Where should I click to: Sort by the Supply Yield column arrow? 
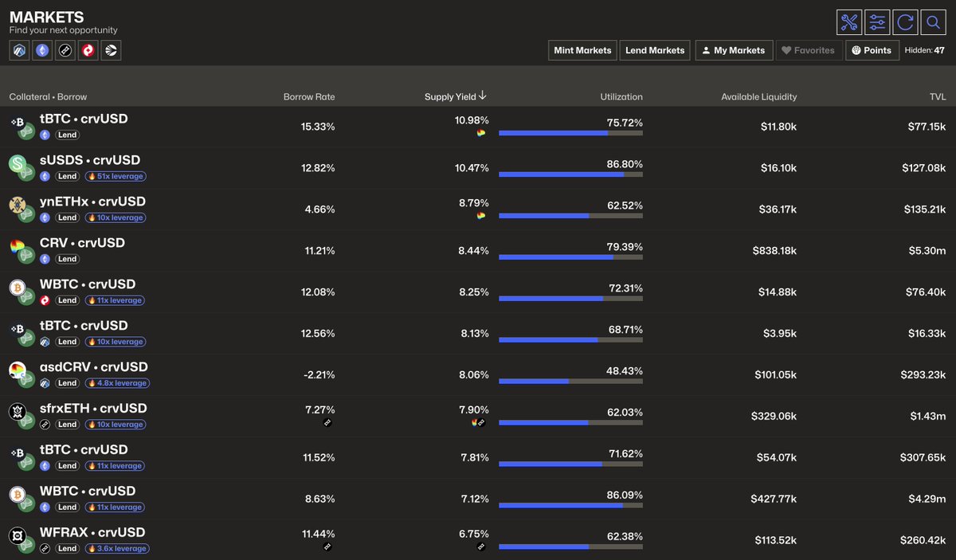(x=483, y=96)
